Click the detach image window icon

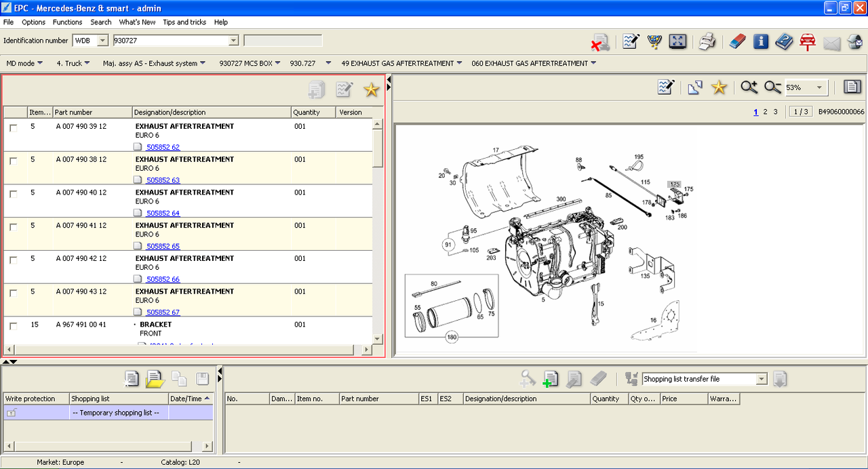pyautogui.click(x=695, y=87)
